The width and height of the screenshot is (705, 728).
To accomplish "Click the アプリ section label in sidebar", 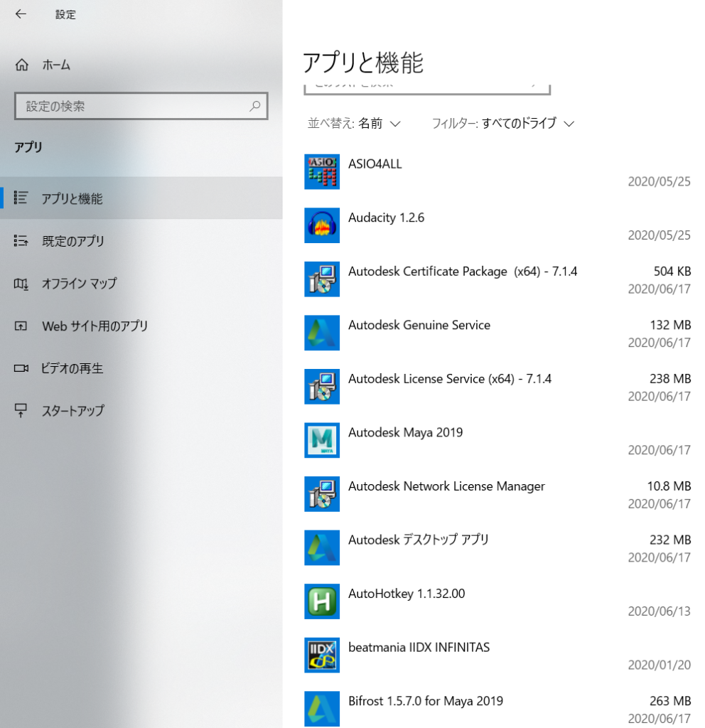I will point(28,147).
